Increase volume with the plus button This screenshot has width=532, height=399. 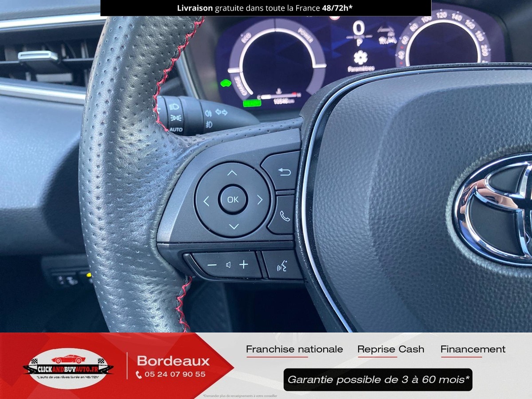point(244,265)
